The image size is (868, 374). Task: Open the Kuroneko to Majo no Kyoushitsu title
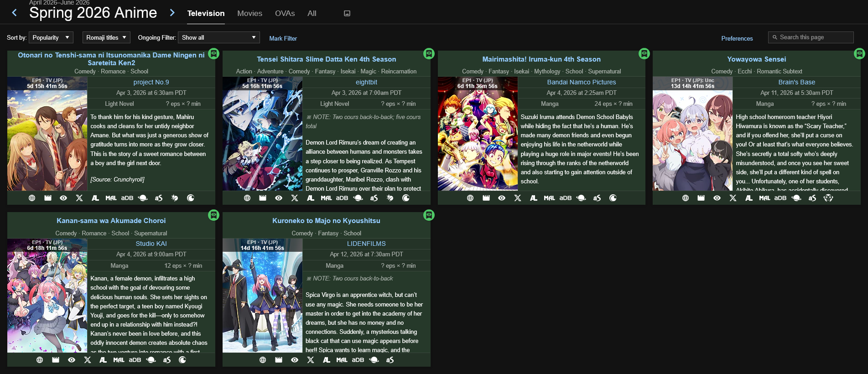tap(326, 221)
